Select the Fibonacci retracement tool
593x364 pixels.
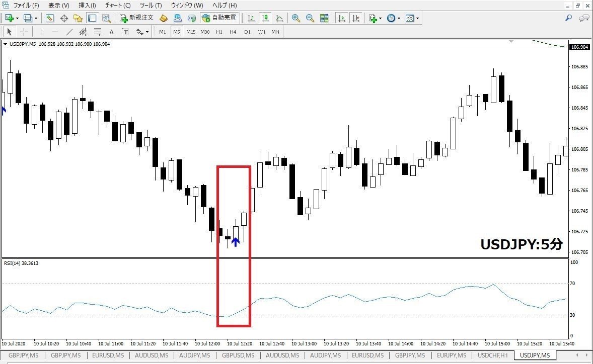click(98, 32)
